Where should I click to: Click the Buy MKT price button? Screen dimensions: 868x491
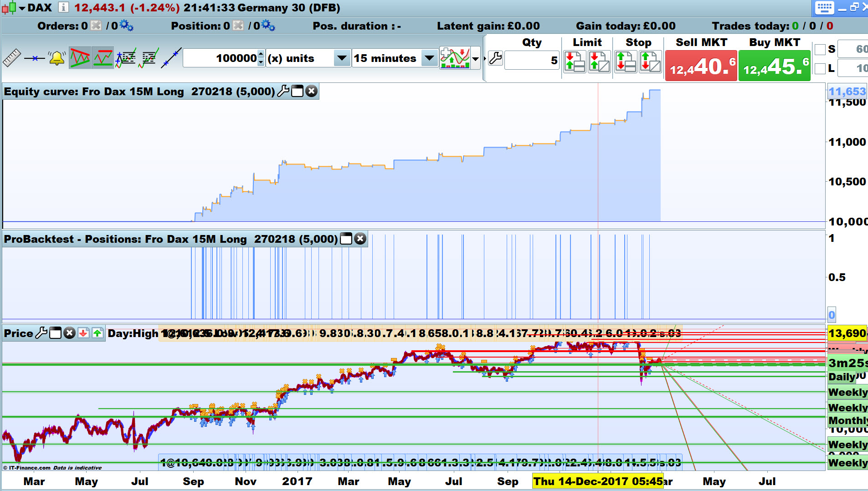click(775, 66)
